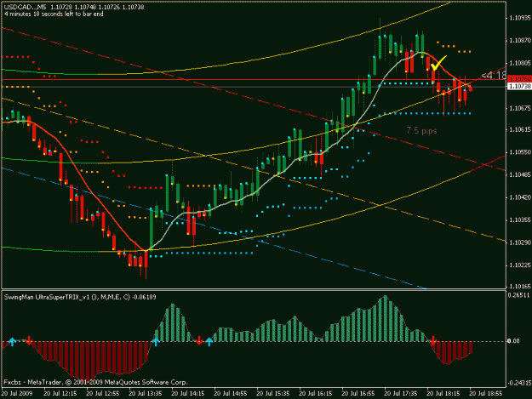
Task: Click price axis value 1.10355
Action: coord(520,220)
